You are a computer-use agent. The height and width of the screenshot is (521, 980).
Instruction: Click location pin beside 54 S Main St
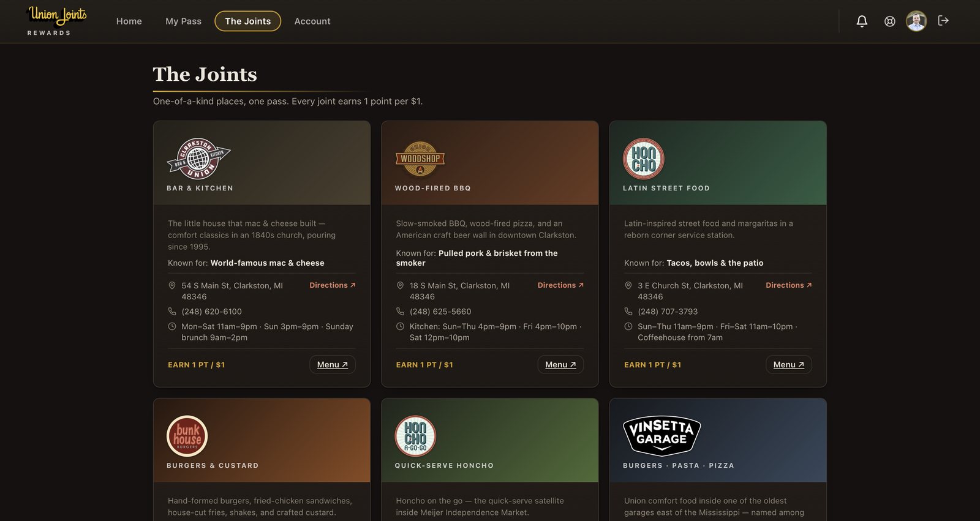tap(172, 286)
